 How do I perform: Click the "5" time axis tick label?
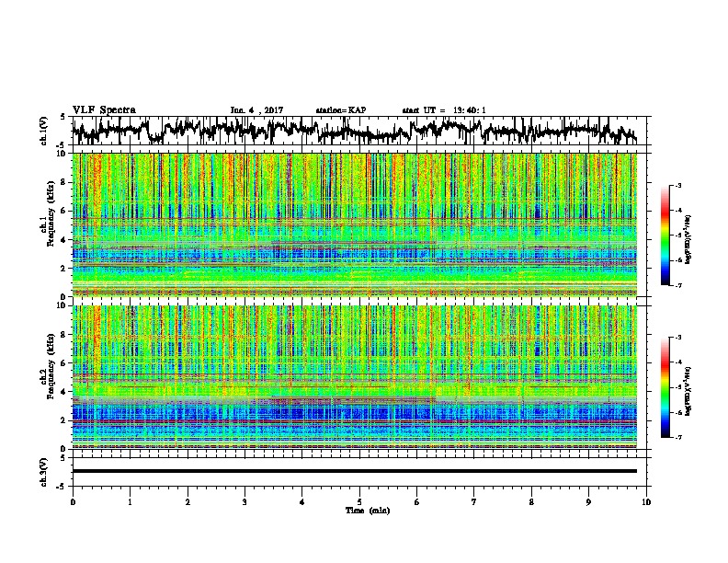click(x=359, y=502)
